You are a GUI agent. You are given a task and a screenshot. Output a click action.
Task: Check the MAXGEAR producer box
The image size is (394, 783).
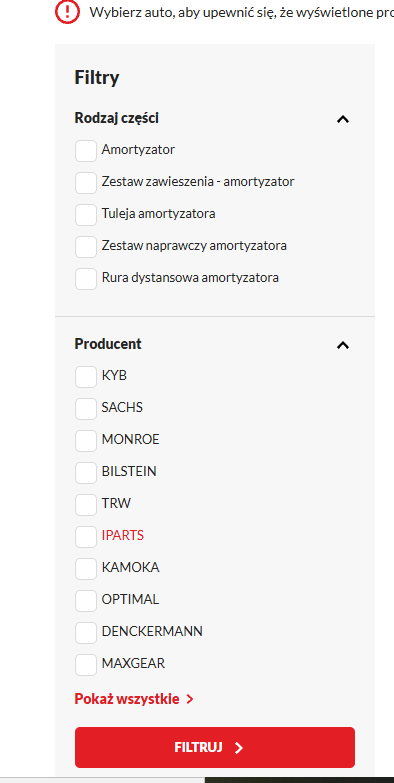[x=86, y=664]
